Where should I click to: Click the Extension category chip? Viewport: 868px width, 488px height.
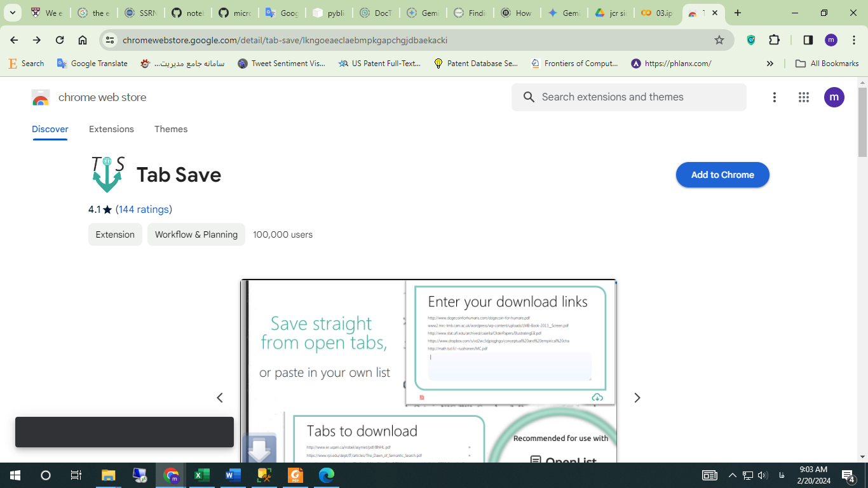[115, 234]
